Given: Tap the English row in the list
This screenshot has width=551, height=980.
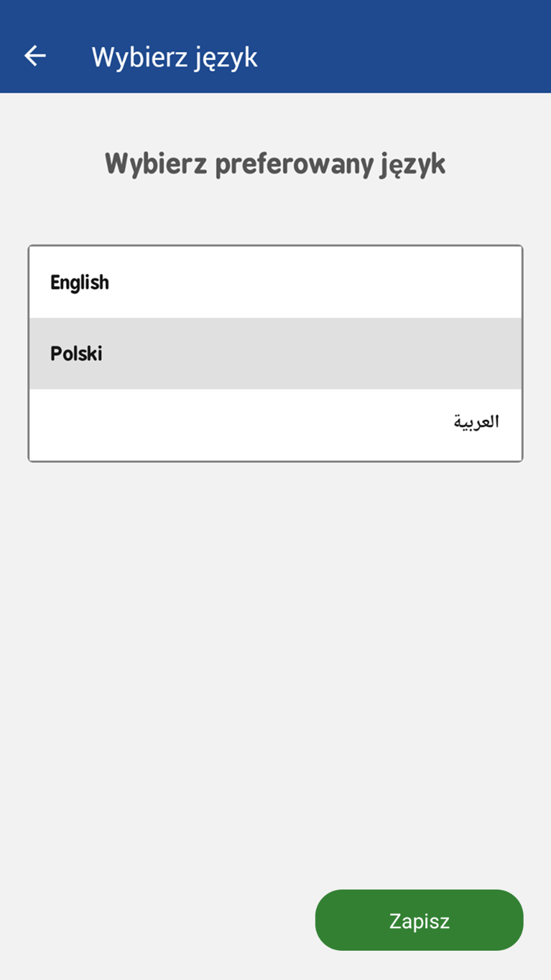Looking at the screenshot, I should 275,282.
